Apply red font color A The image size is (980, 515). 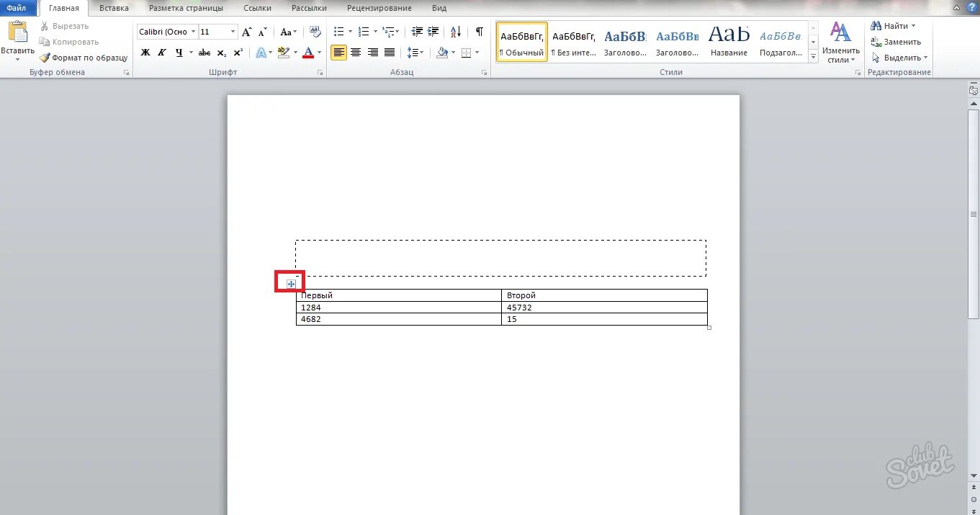pyautogui.click(x=308, y=53)
